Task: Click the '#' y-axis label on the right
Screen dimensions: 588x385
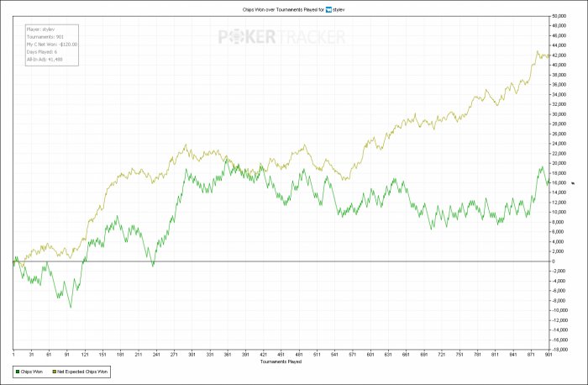Action: click(573, 183)
